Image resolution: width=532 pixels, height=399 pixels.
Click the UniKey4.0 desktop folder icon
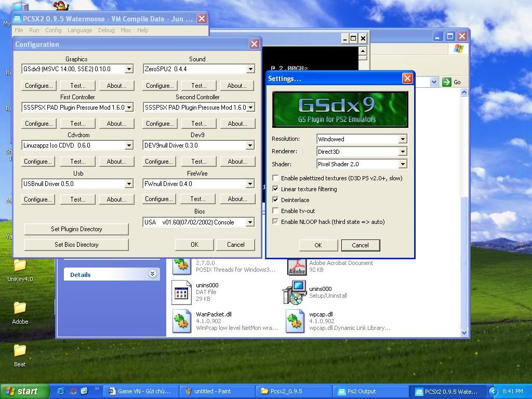pyautogui.click(x=20, y=265)
